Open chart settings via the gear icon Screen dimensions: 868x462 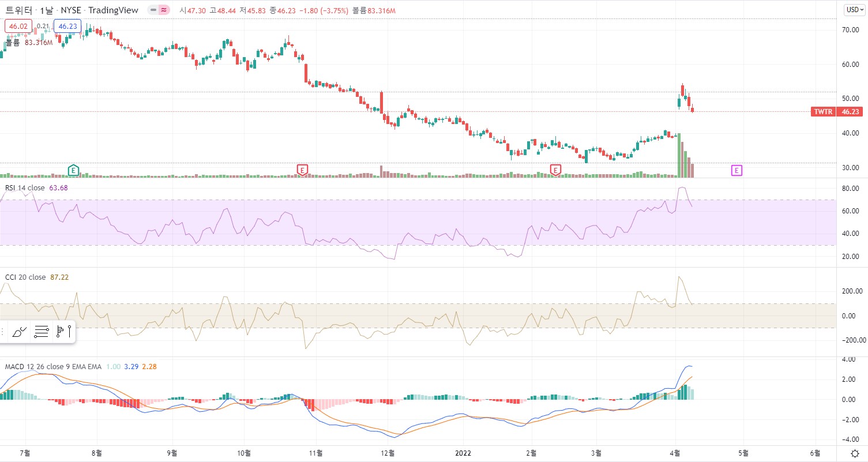(x=855, y=454)
